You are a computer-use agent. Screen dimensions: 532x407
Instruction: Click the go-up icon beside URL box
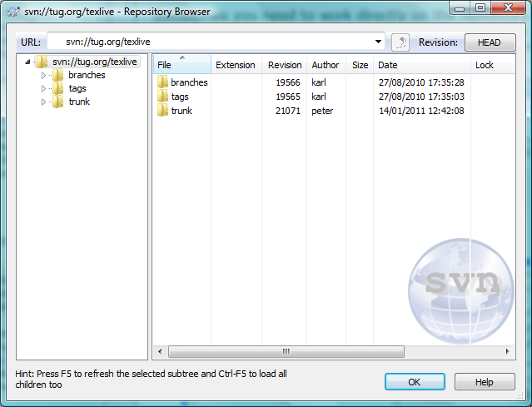400,42
